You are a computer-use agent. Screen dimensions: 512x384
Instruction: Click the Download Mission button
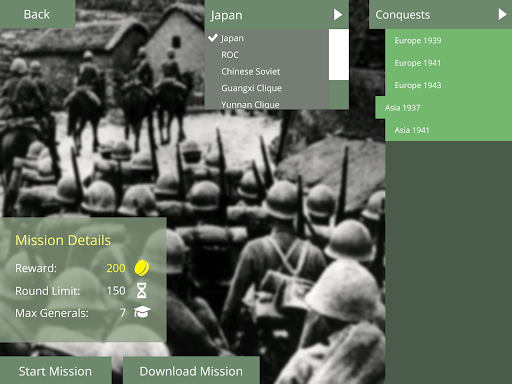click(x=191, y=371)
